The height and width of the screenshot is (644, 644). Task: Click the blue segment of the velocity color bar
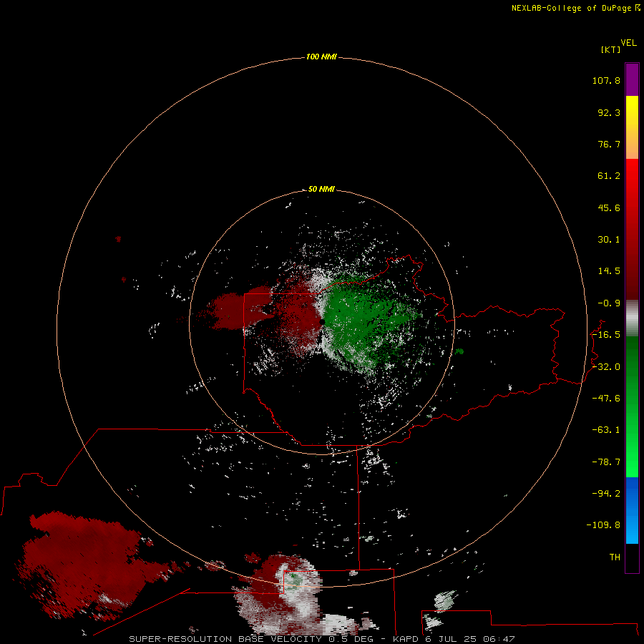(632, 510)
